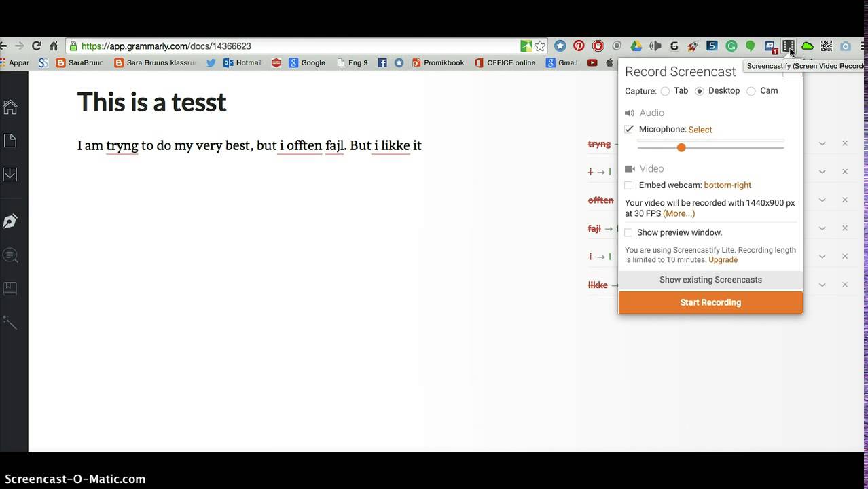Select the Desktop capture option

coord(700,91)
